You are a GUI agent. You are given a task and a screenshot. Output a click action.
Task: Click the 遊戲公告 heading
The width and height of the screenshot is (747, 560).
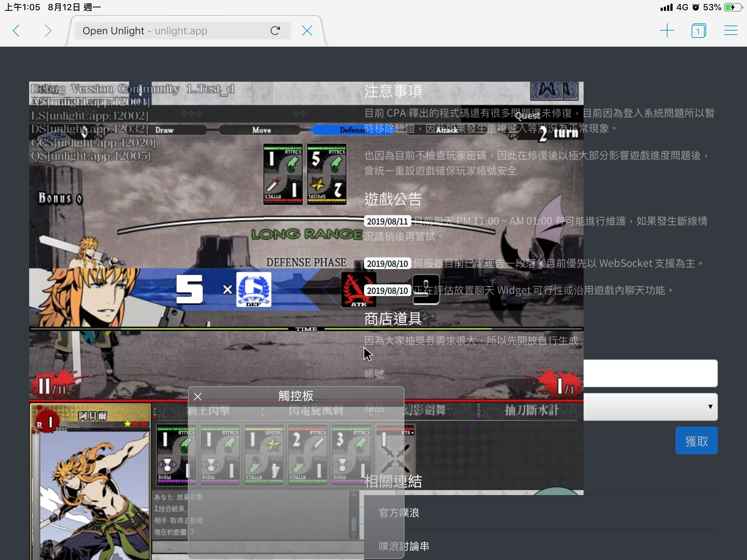tap(393, 199)
